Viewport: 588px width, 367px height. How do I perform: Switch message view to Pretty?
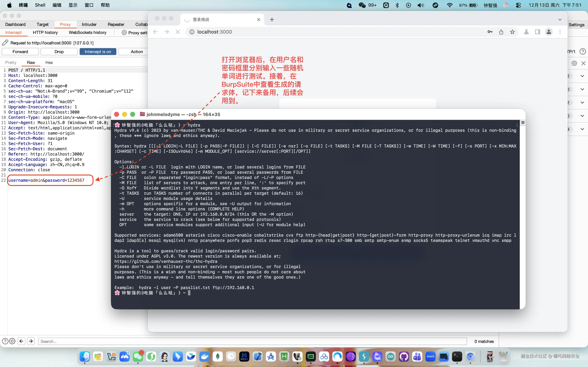11,62
